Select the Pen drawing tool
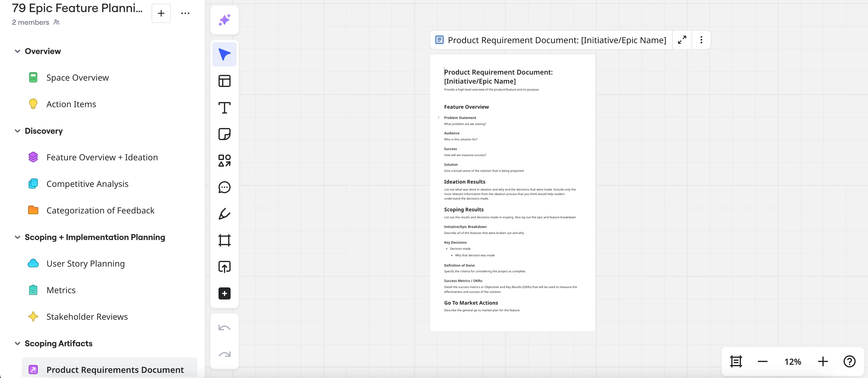The image size is (868, 378). click(x=225, y=214)
